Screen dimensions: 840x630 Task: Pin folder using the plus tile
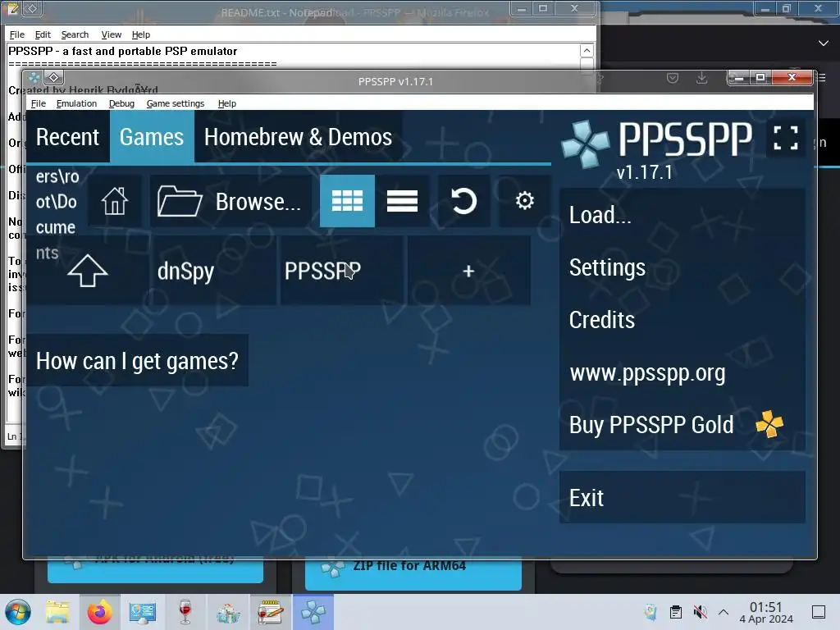468,271
